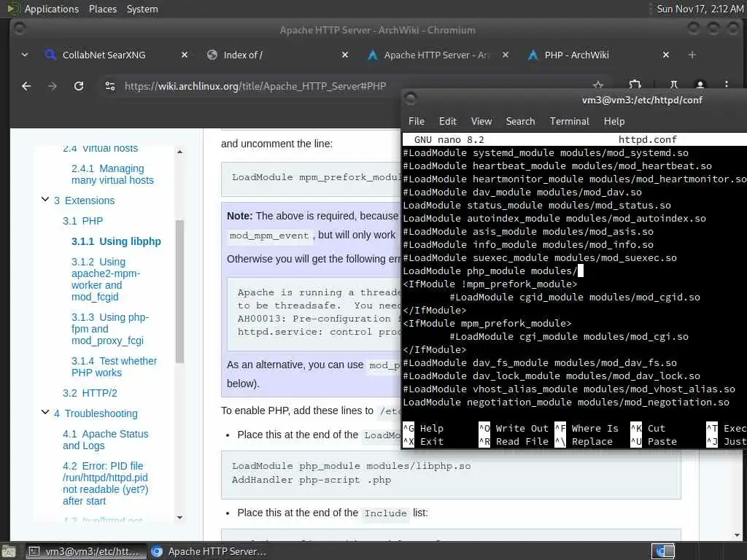Open the 2.4.1 Managing many virtual hosts link

tap(112, 174)
